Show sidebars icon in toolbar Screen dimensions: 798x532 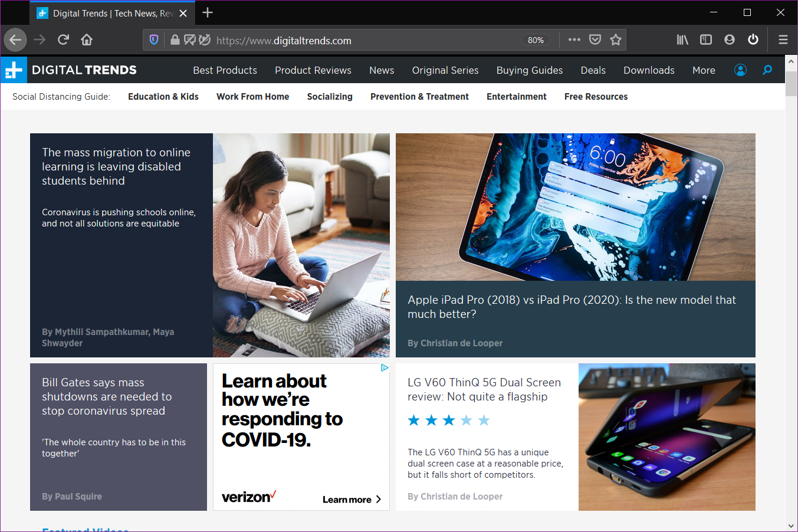pos(706,40)
